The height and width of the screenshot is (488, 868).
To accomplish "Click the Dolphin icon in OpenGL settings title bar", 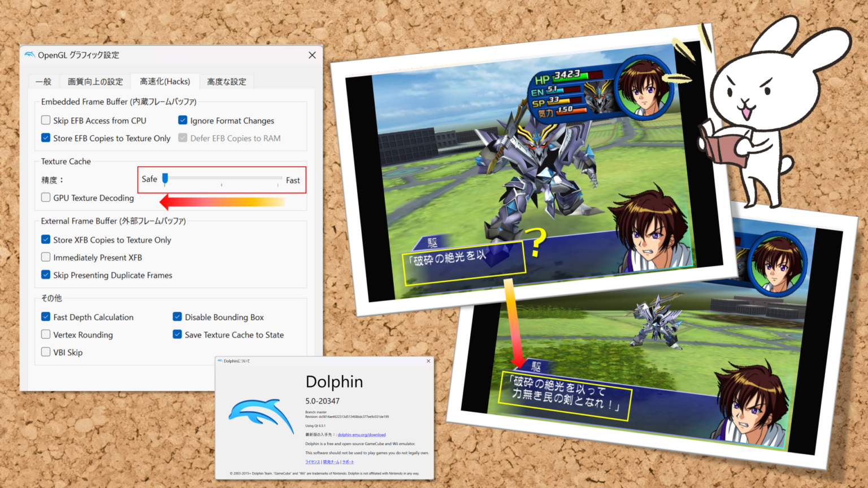I will [x=29, y=55].
